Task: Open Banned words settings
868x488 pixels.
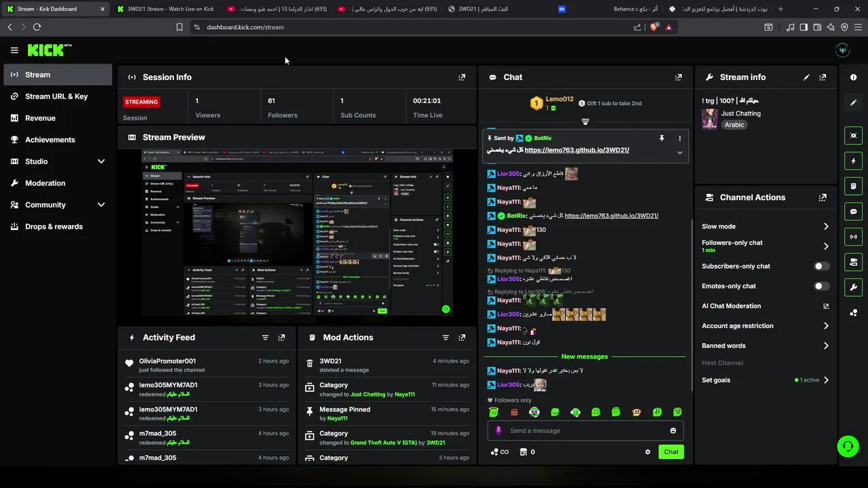Action: click(x=766, y=346)
